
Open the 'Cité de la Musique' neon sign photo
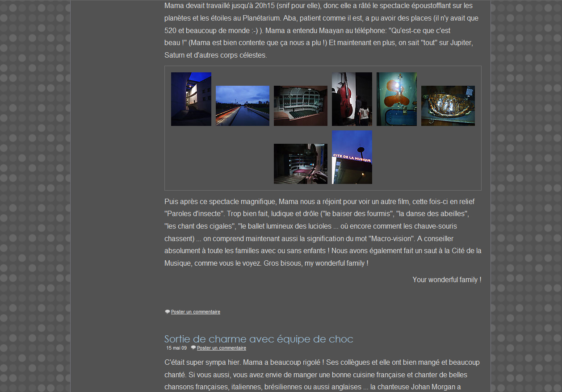point(352,157)
